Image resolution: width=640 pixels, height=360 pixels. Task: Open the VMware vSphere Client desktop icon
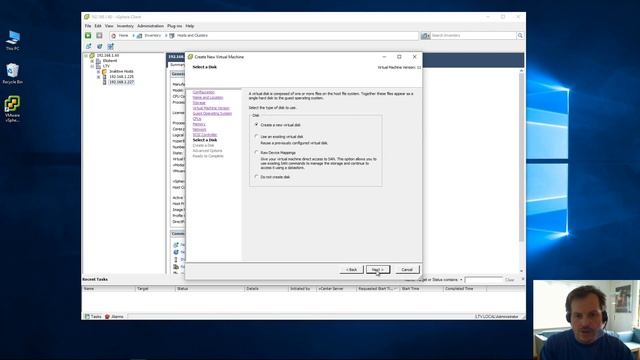pos(13,109)
